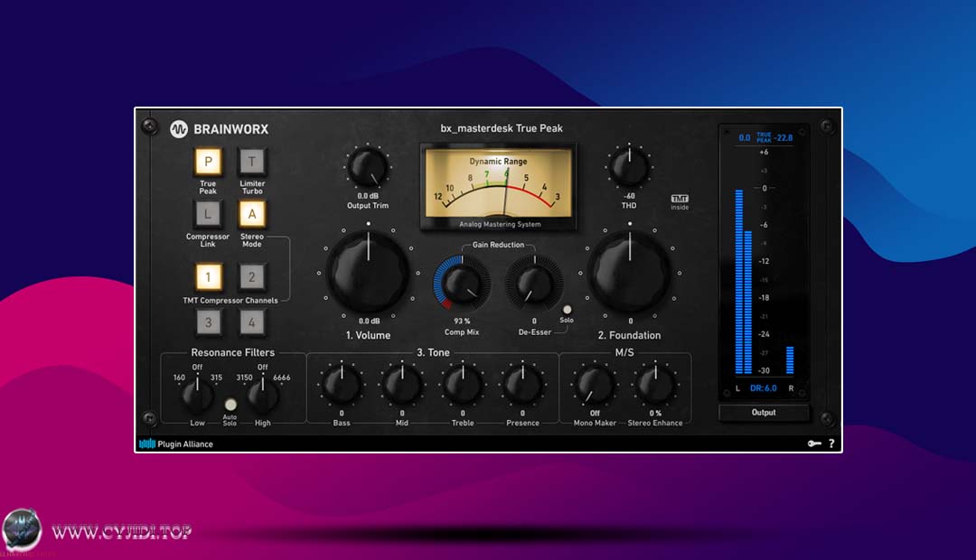The width and height of the screenshot is (976, 560).
Task: Click the 0.0 true peak readout
Action: tap(745, 137)
